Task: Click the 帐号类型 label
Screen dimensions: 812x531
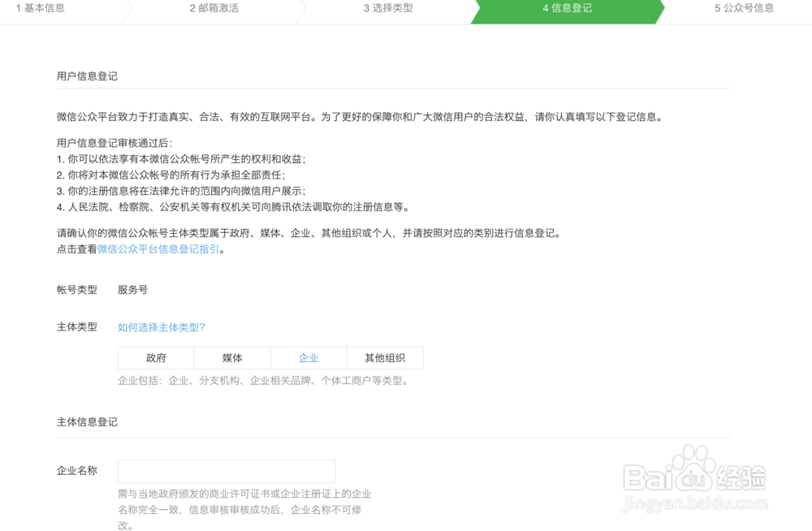Action: tap(76, 290)
